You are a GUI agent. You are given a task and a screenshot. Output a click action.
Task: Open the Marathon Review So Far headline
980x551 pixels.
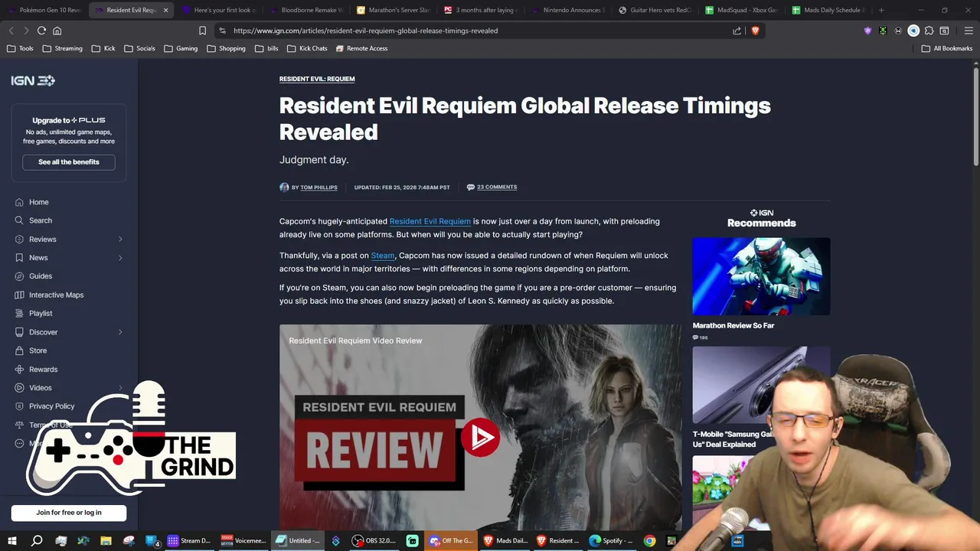733,325
